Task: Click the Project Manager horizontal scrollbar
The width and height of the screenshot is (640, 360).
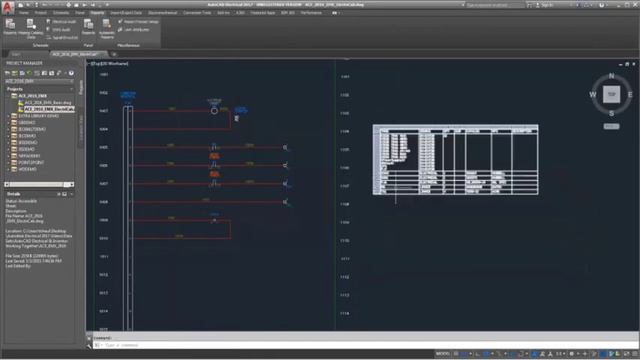Action: tap(39, 184)
